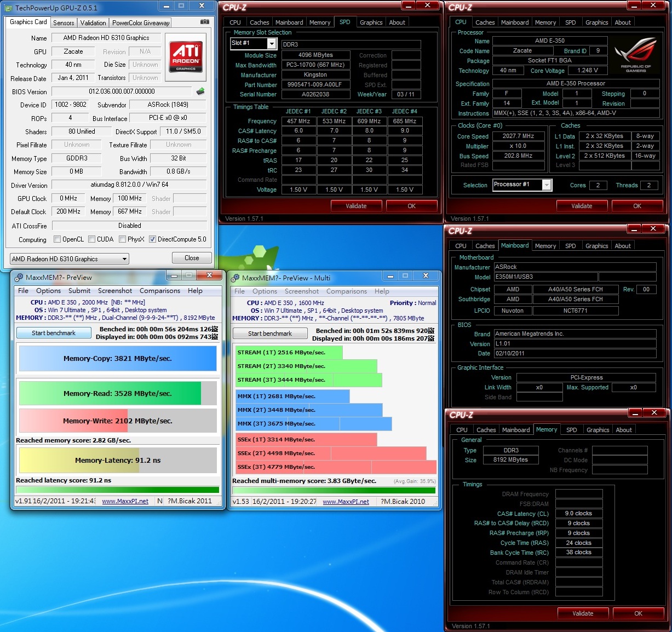Click the Memory-Read 3528 MByte/sec bar

pyautogui.click(x=118, y=393)
